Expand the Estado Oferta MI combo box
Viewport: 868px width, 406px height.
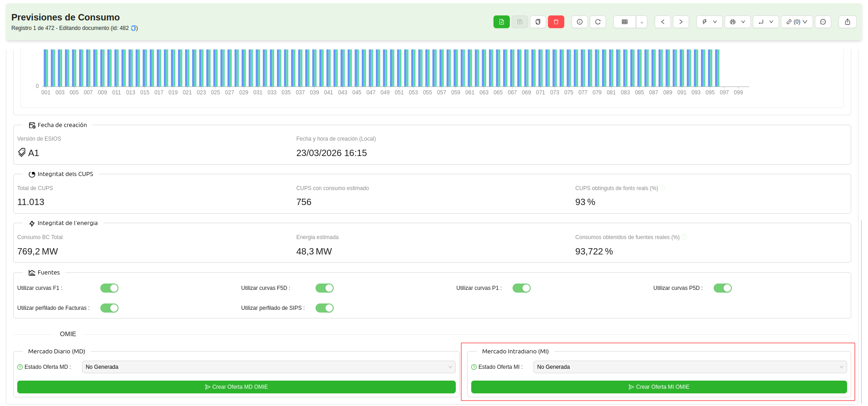point(690,367)
